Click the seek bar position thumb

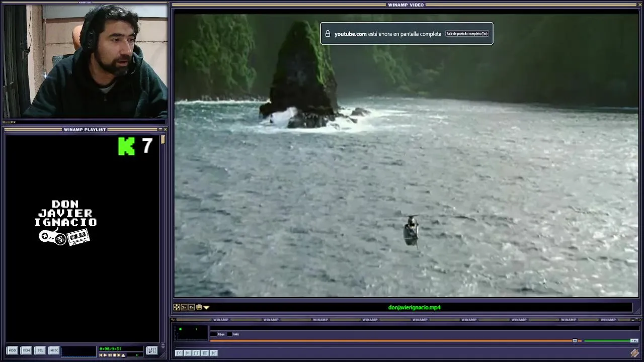[x=575, y=340]
